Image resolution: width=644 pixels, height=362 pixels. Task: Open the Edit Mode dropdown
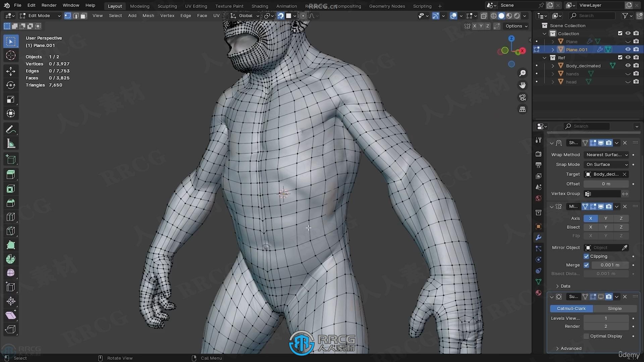pos(40,16)
